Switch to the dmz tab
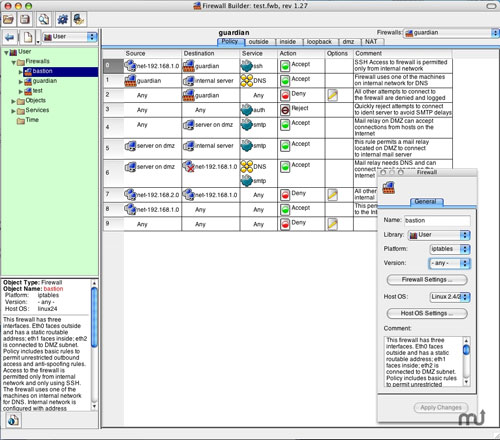500x440 pixels. pos(349,42)
